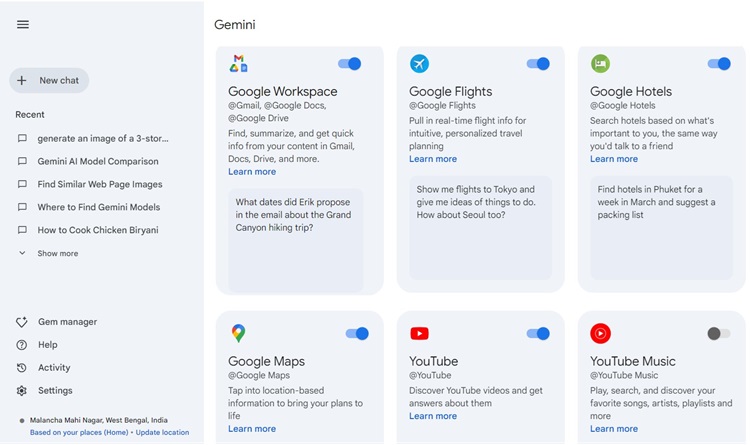Click the Google Workspace icon
Viewport: 750px width, 445px height.
[238, 64]
